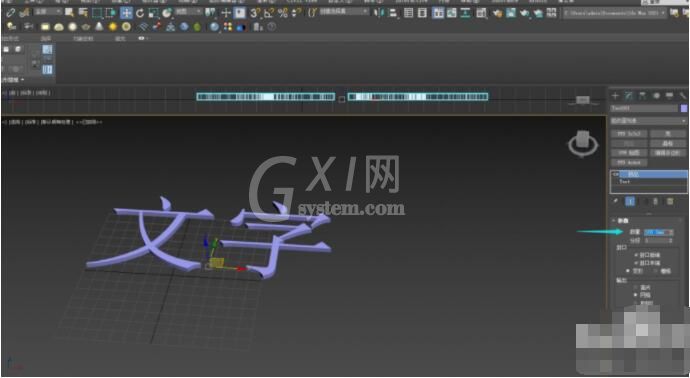This screenshot has width=690, height=378.
Task: Click the ViewCube in the viewport
Action: click(583, 143)
